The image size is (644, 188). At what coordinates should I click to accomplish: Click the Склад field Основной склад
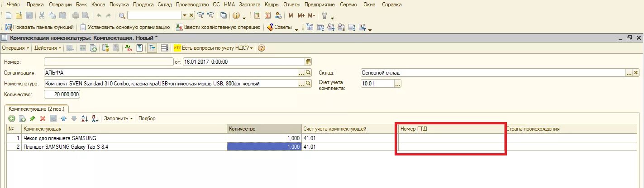493,72
